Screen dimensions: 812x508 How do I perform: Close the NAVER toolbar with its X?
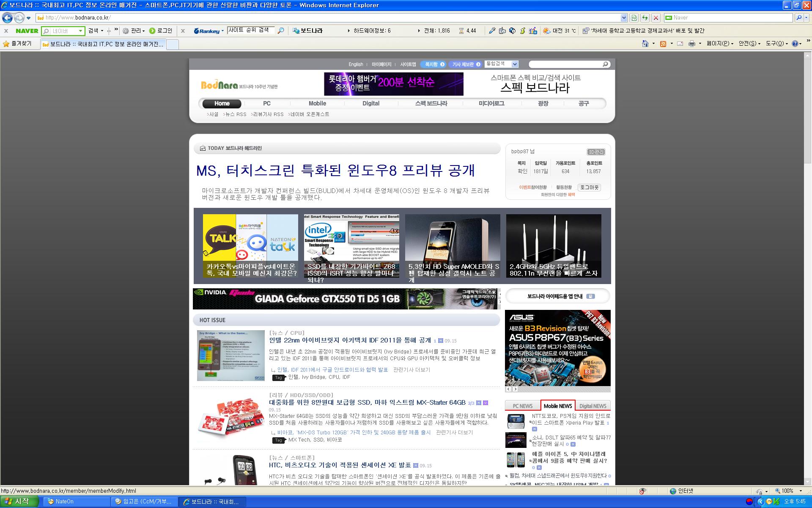6,30
